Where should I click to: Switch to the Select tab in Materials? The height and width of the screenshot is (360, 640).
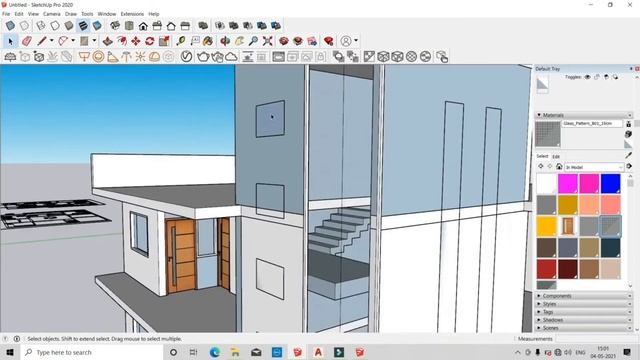click(542, 156)
